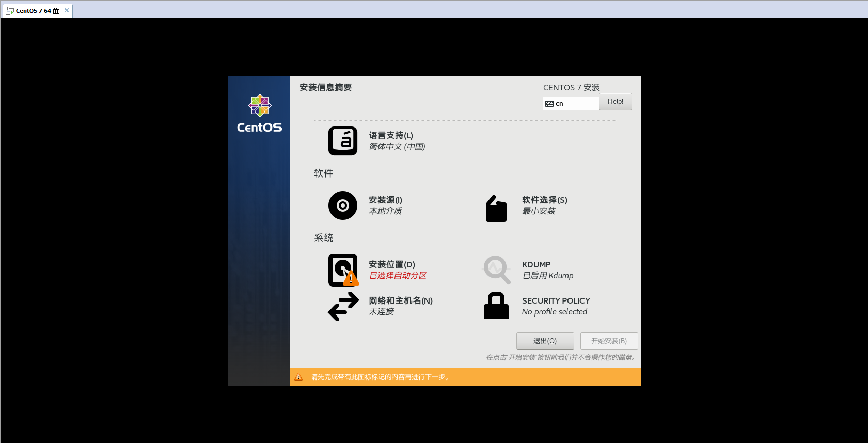Open 网络和主机名(N) network settings
The image size is (868, 443).
[x=401, y=300]
